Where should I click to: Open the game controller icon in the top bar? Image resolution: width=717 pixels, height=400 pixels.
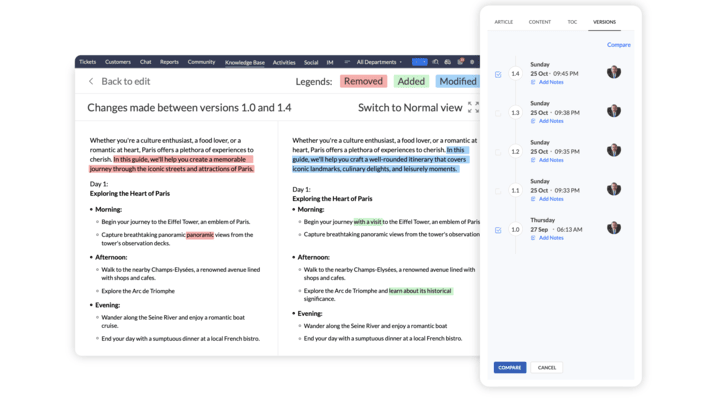[x=448, y=62]
